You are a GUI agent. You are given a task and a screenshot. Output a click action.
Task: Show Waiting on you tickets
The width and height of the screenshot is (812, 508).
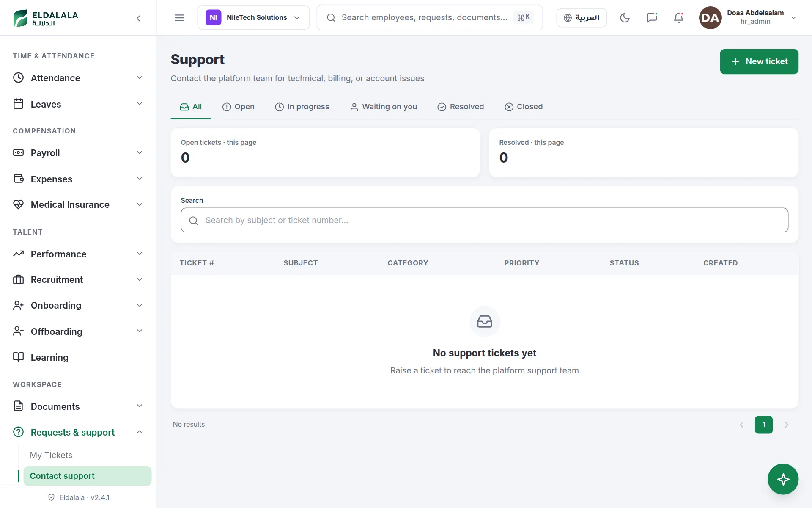(x=384, y=107)
